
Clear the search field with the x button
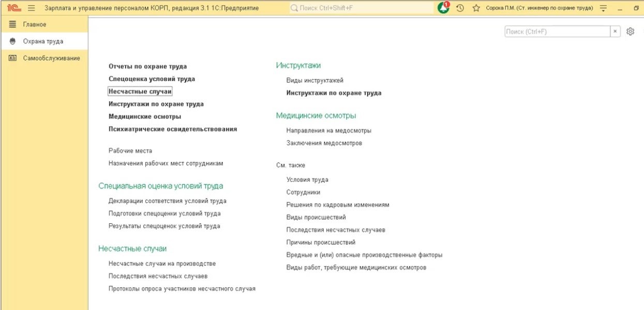point(615,32)
